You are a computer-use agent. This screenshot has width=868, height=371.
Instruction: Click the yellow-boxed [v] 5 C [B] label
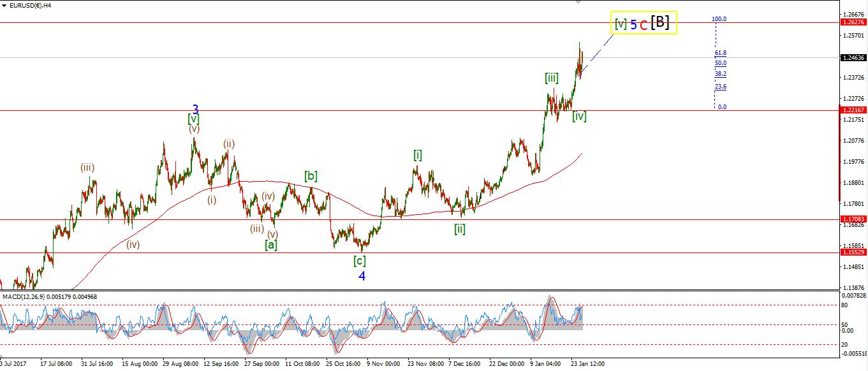click(643, 23)
